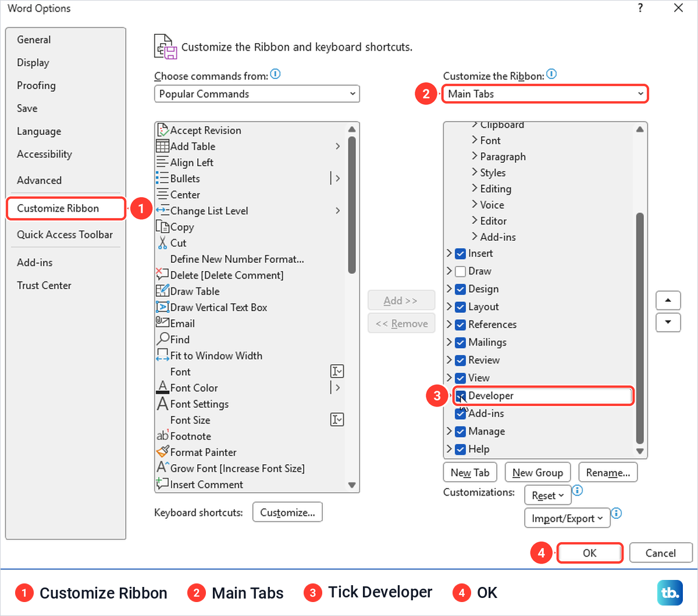Click the Fit to Window Width icon
This screenshot has width=698, height=616.
click(163, 355)
